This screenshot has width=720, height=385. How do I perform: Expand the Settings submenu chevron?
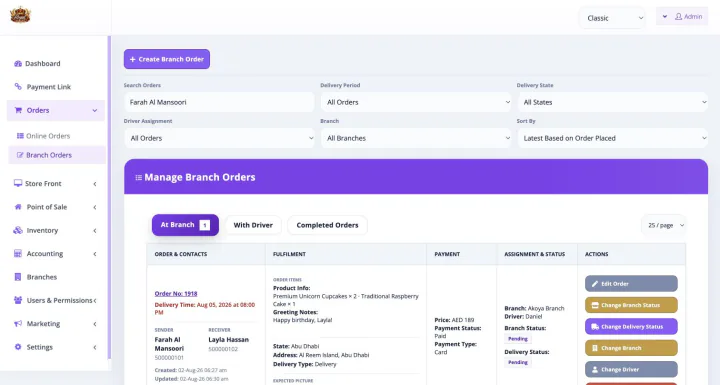(95, 347)
